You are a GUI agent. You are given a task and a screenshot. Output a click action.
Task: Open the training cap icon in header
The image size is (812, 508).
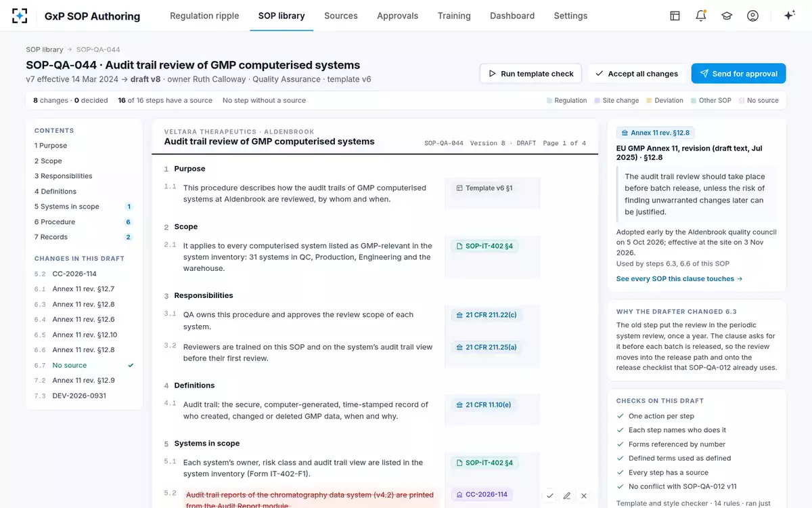(727, 16)
